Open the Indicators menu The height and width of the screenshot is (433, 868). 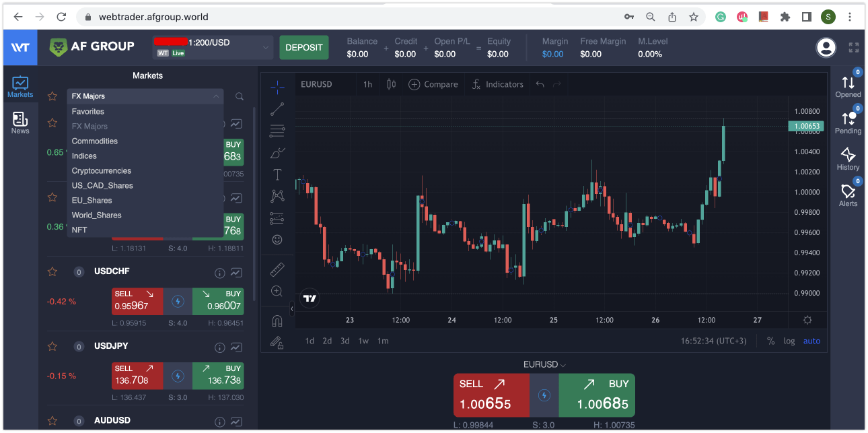(x=498, y=84)
